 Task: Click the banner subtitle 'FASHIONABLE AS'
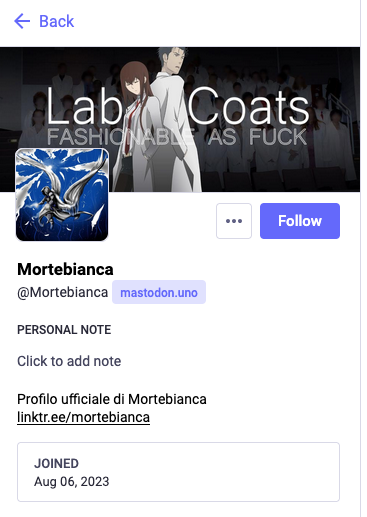(x=142, y=137)
